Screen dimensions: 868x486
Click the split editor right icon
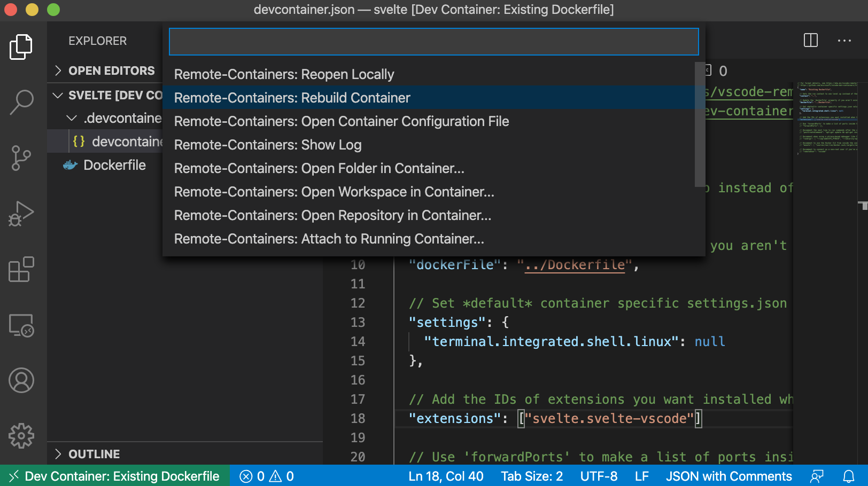click(811, 40)
